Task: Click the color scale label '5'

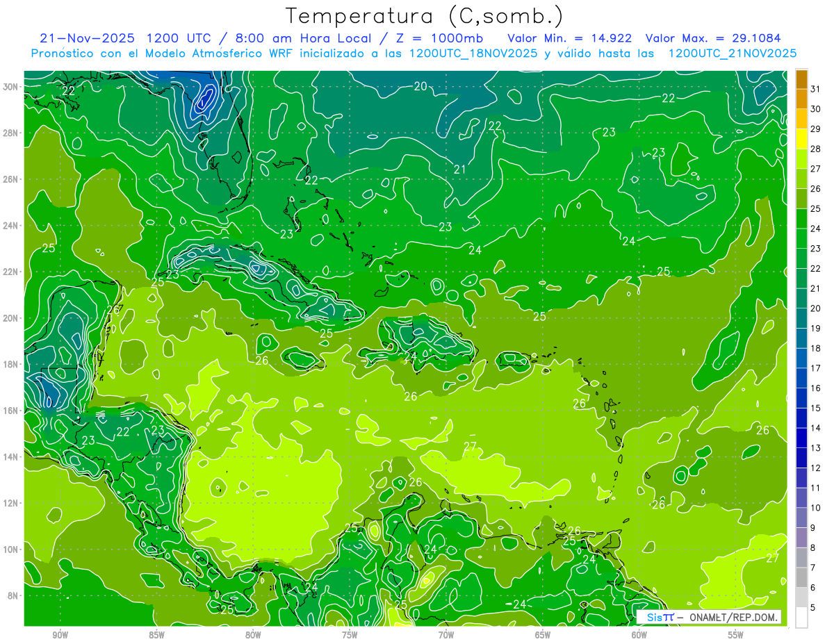Action: [x=812, y=607]
